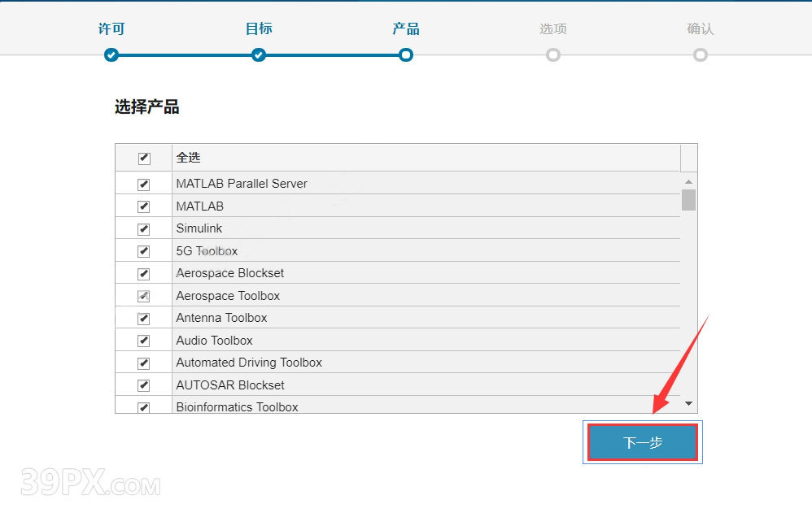Click the Aerospace Blockset product name

230,273
